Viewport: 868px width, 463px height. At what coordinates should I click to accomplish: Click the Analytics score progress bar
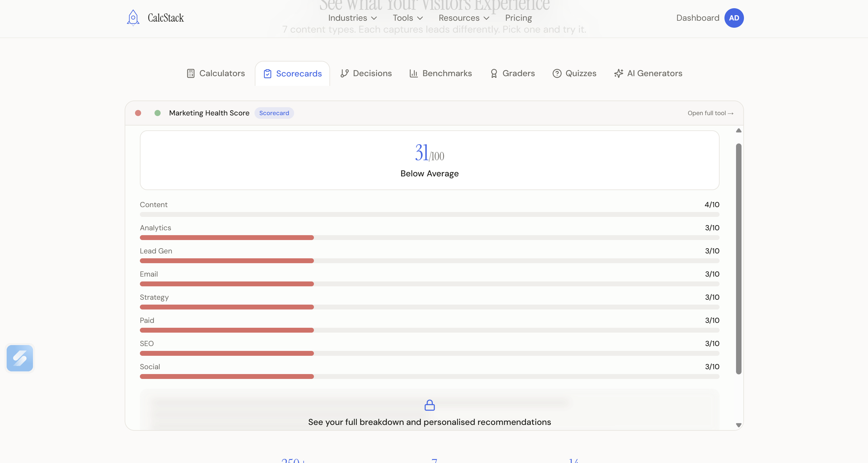(x=429, y=238)
